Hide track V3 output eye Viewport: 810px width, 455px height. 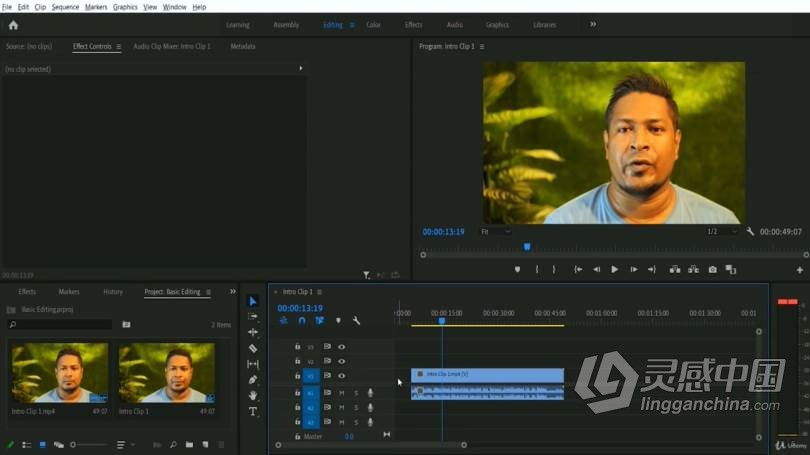pyautogui.click(x=341, y=347)
